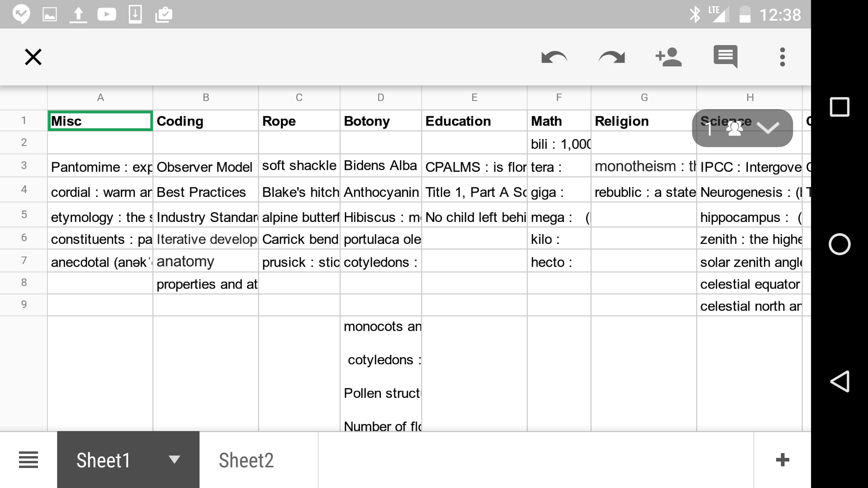The width and height of the screenshot is (868, 488).
Task: Tap the Android back navigation button
Action: 840,381
